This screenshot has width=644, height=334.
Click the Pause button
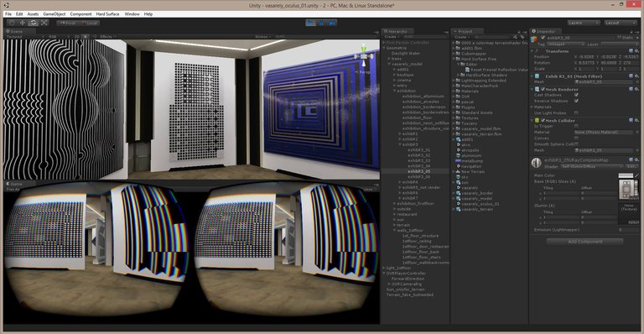coord(322,23)
